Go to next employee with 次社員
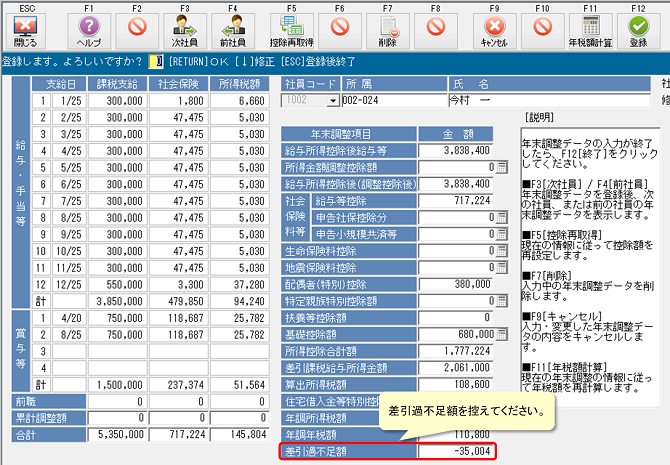Screen dimensions: 670x465 184,30
